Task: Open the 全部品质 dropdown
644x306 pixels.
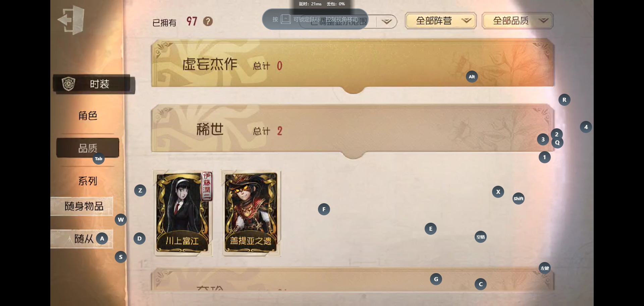Action: click(517, 21)
